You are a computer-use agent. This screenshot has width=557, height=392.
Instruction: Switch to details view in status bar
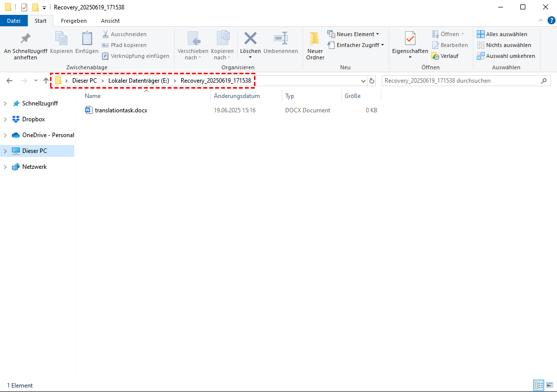539,385
